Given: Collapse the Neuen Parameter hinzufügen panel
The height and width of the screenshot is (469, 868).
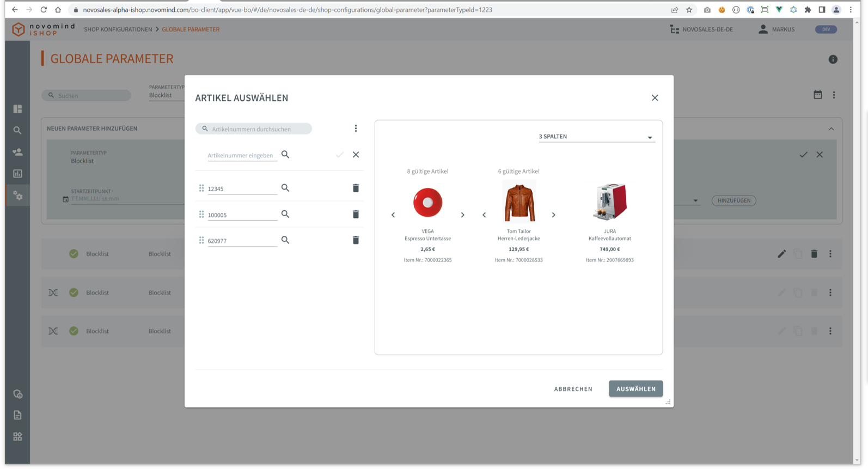Looking at the screenshot, I should pos(831,129).
